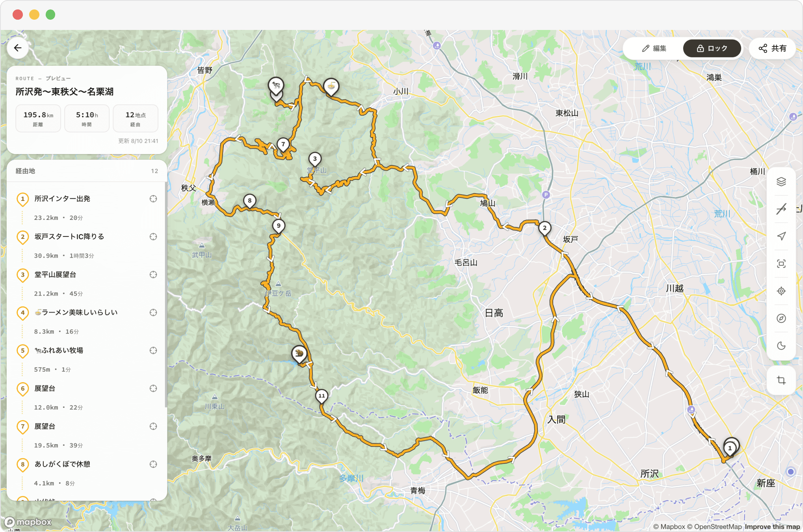Locate ラーメン美味しいらしい with its target icon
The height and width of the screenshot is (532, 803).
click(x=153, y=313)
